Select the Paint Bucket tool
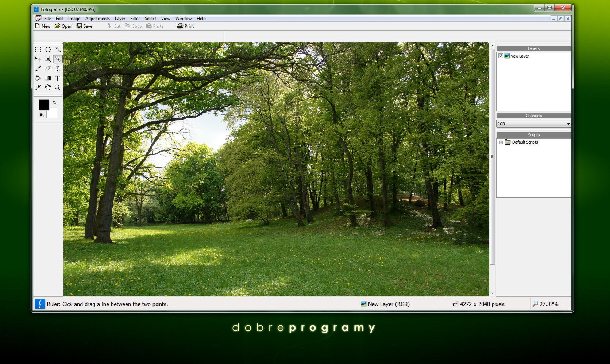 (x=38, y=78)
